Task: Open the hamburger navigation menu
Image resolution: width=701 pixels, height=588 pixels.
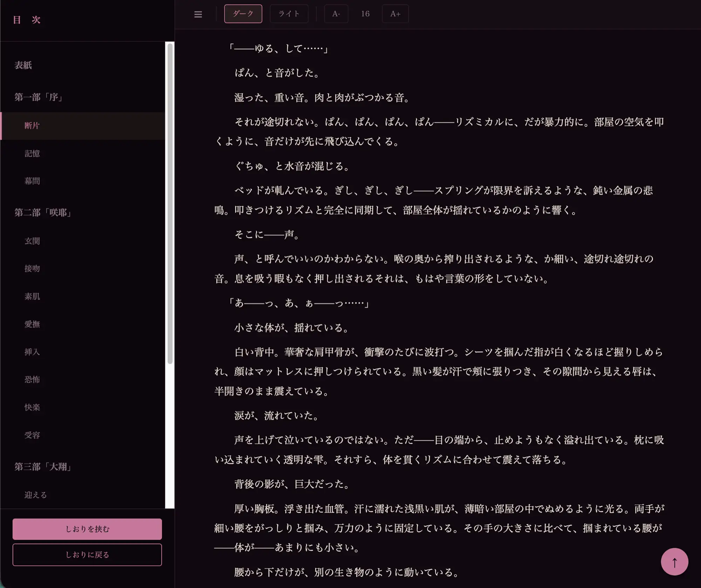Action: coord(198,14)
